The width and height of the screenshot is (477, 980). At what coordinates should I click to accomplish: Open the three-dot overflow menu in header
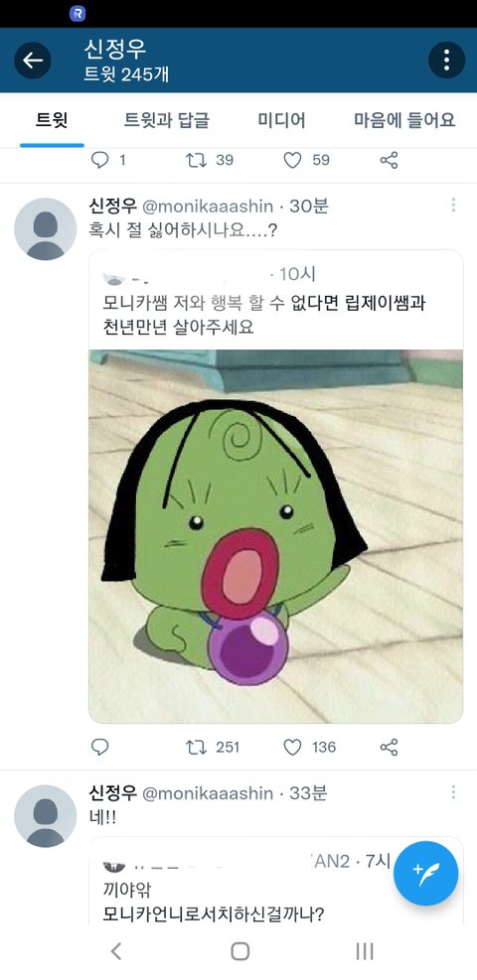pos(446,60)
